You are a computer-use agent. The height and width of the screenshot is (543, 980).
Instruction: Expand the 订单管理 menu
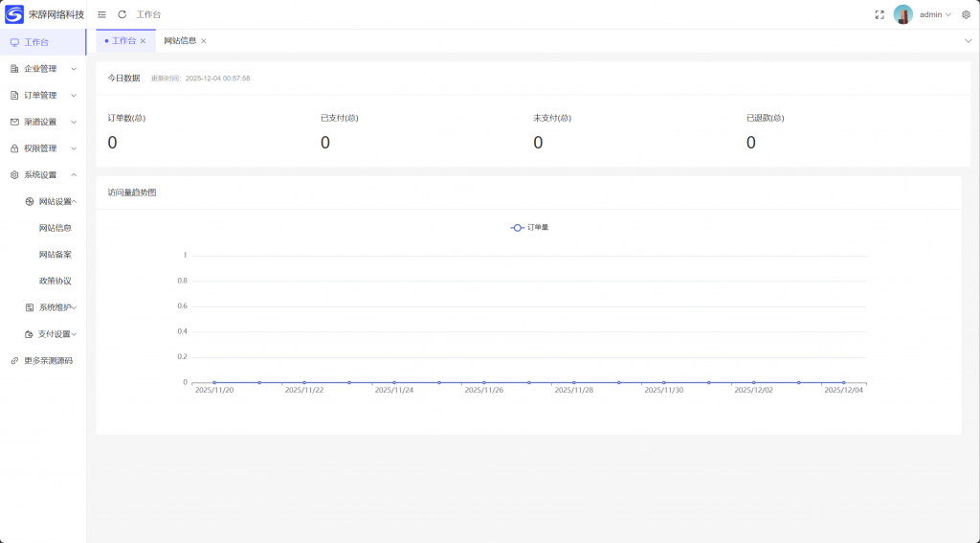42,96
